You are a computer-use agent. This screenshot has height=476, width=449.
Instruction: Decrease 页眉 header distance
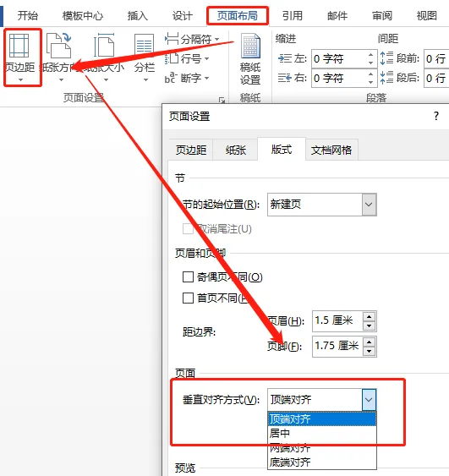(x=370, y=326)
